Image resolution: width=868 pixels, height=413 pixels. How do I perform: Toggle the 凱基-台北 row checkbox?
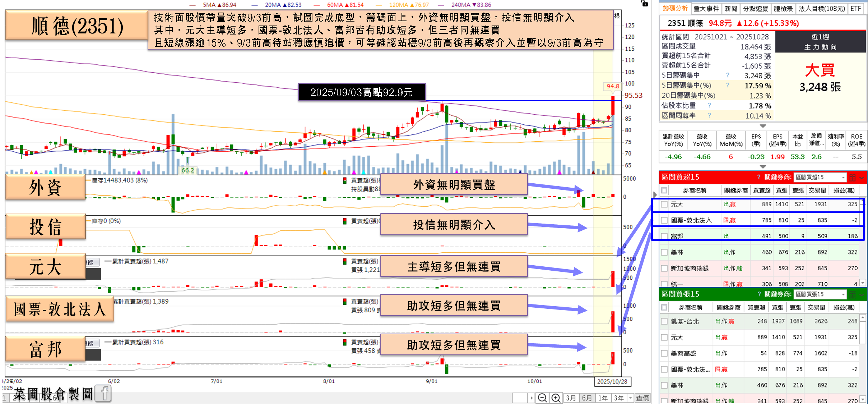pos(664,321)
